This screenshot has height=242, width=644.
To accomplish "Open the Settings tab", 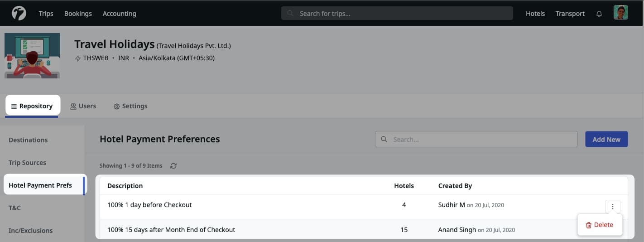I will pyautogui.click(x=130, y=106).
